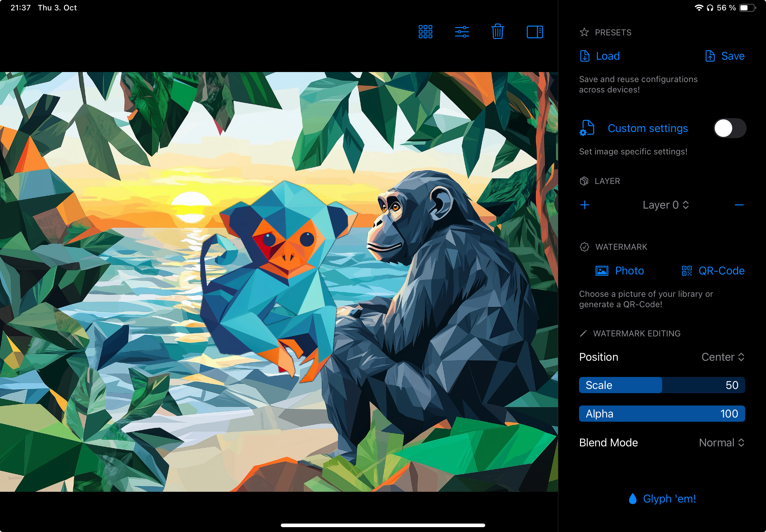The image size is (766, 532).
Task: Remove the layer with minus
Action: [739, 205]
